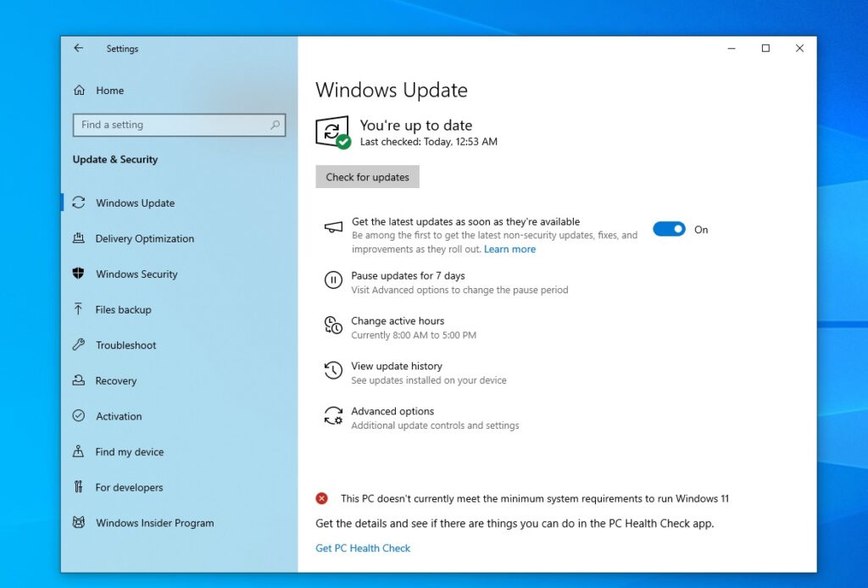This screenshot has width=868, height=588.
Task: Select the Find my device icon
Action: point(79,452)
